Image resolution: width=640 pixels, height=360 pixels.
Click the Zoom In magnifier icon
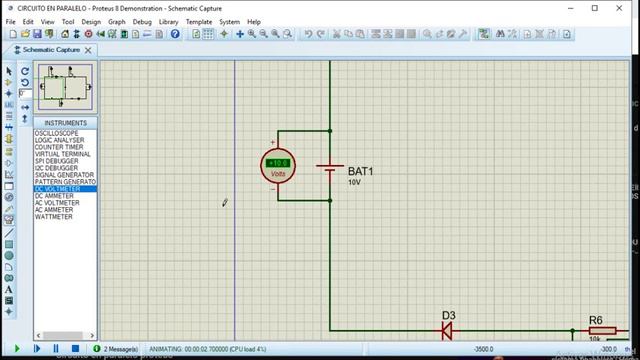(x=252, y=34)
